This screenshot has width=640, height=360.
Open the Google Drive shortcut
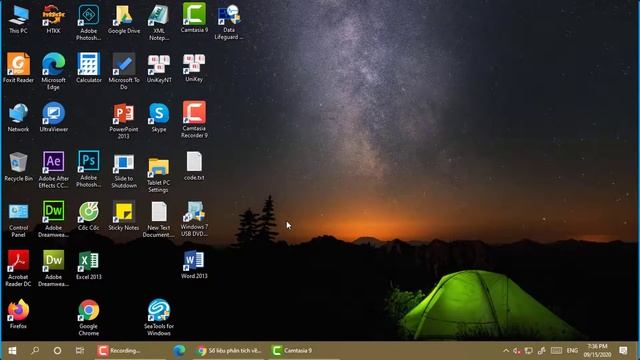pos(124,20)
